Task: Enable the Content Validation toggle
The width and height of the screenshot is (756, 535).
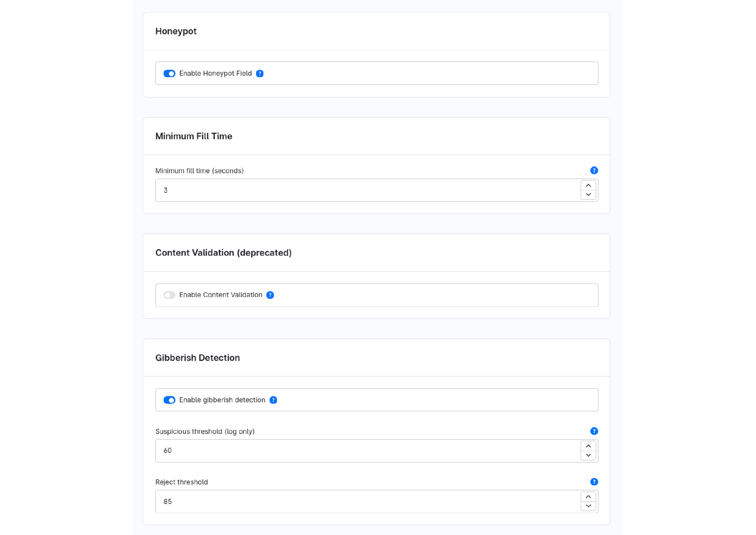Action: pyautogui.click(x=169, y=295)
